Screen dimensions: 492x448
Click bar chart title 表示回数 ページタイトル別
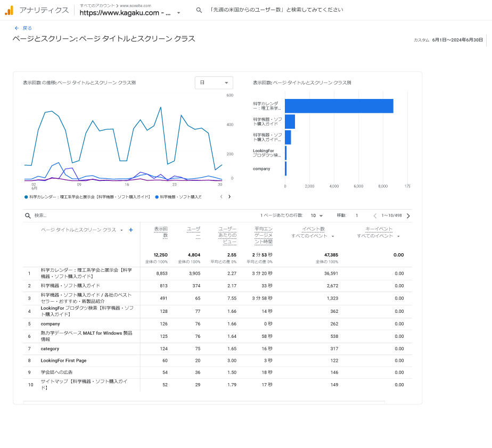point(302,83)
